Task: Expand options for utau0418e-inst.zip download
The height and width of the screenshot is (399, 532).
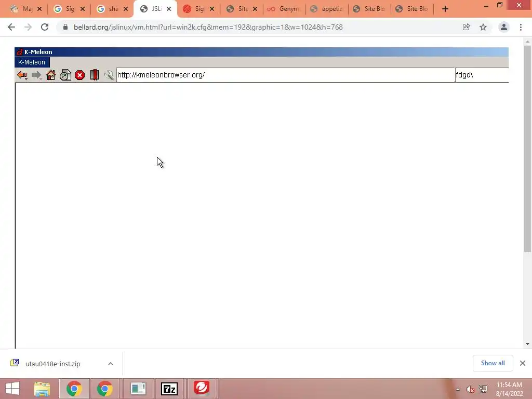Action: 111,364
